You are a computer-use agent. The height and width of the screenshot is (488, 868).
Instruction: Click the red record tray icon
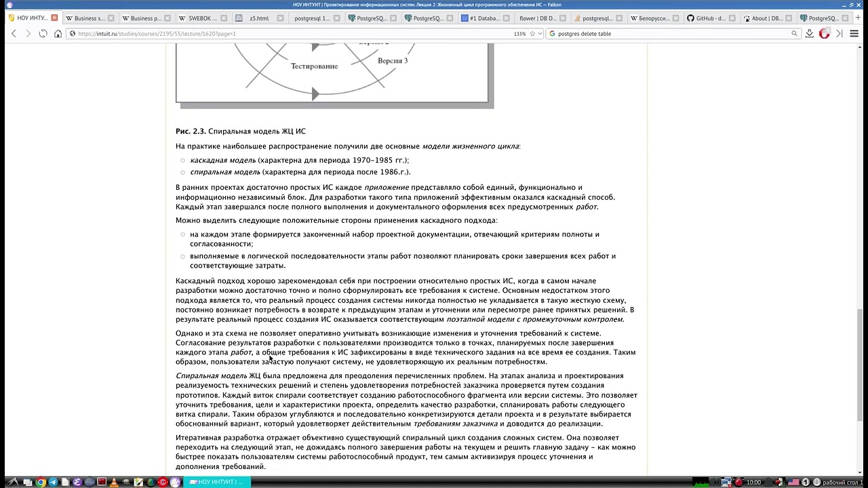click(x=738, y=482)
